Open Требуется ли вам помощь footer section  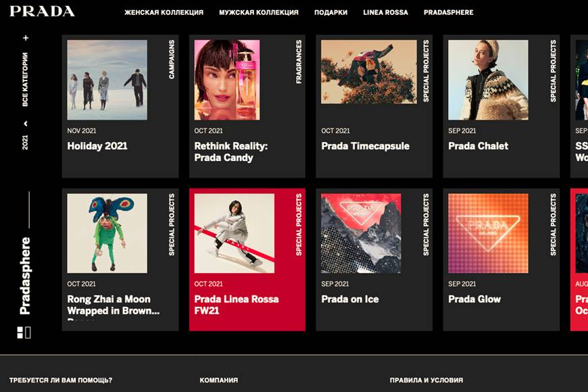tap(61, 380)
